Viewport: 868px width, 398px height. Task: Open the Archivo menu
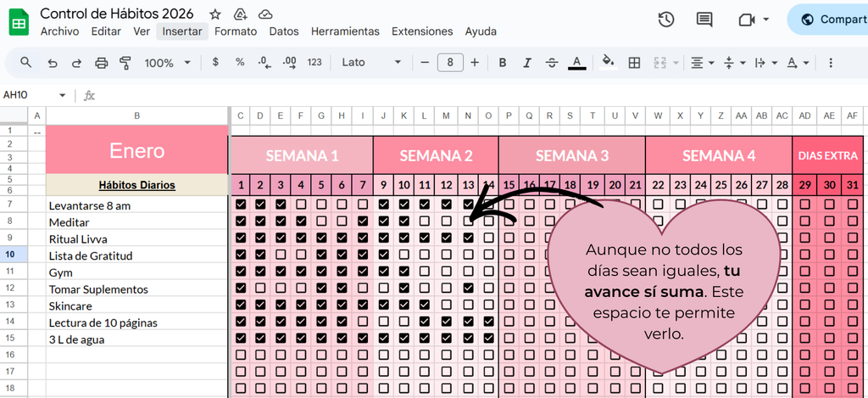point(60,31)
